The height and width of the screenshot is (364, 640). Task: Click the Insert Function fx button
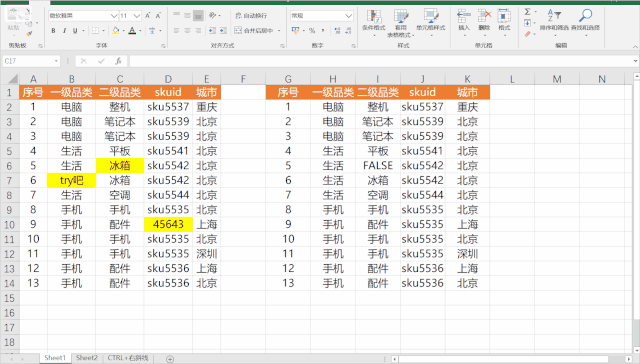point(118,61)
